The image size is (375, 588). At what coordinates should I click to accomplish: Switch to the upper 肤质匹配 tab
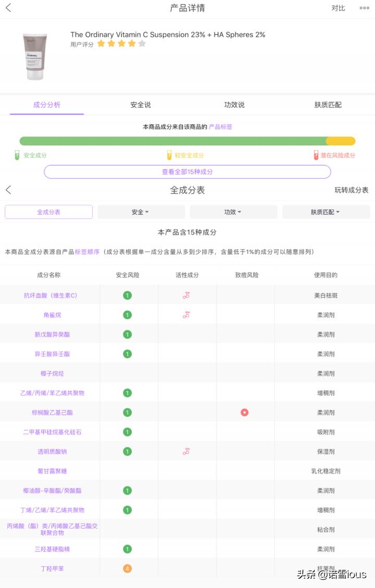click(x=328, y=105)
